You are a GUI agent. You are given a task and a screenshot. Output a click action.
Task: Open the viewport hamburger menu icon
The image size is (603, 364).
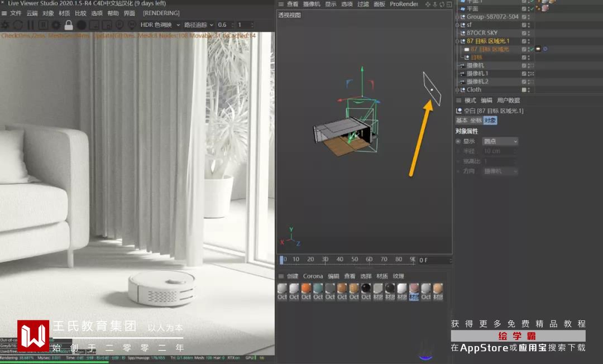point(281,4)
